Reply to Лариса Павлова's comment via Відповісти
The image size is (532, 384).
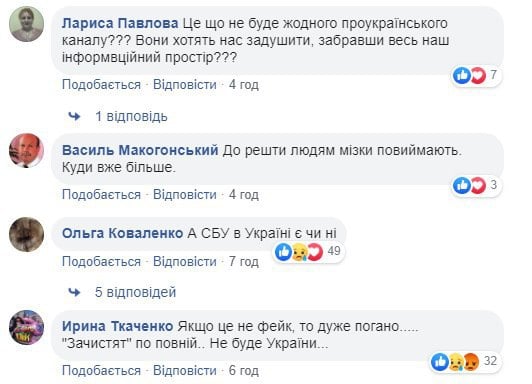click(x=185, y=84)
